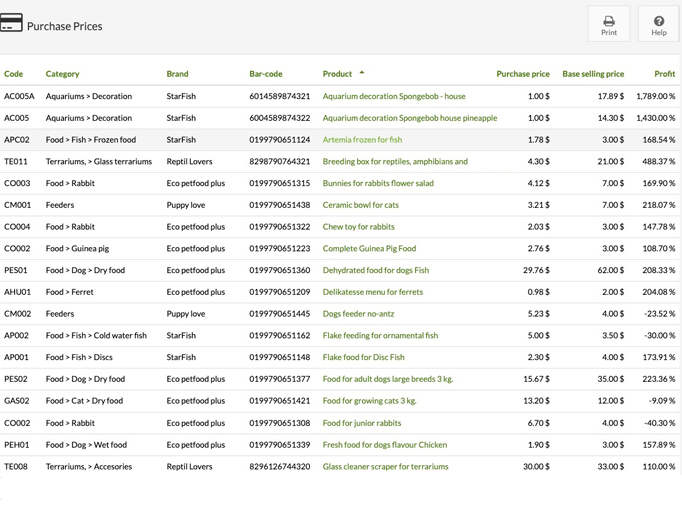The image size is (682, 518).
Task: Sort by the Profit column header
Action: (665, 74)
